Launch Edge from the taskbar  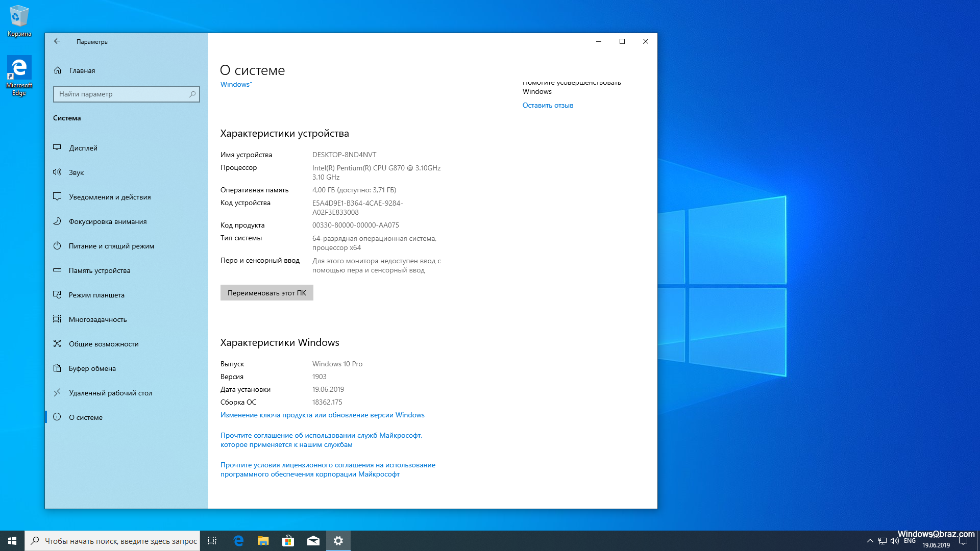click(238, 541)
